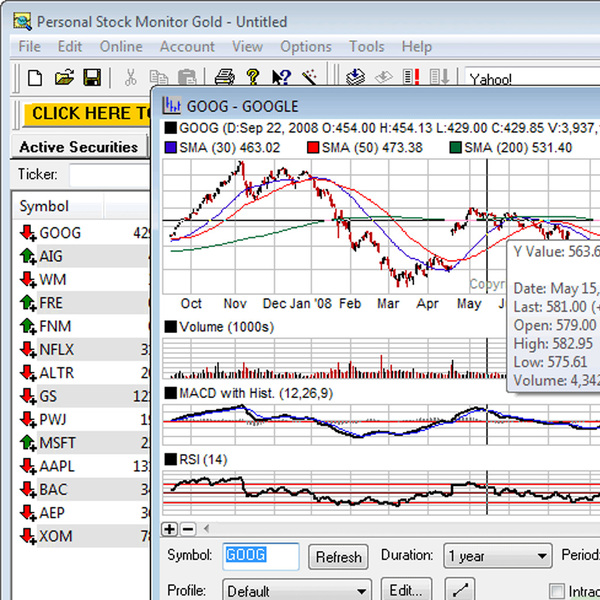The image size is (600, 600).
Task: Open the Profile Default dropdown
Action: [297, 590]
